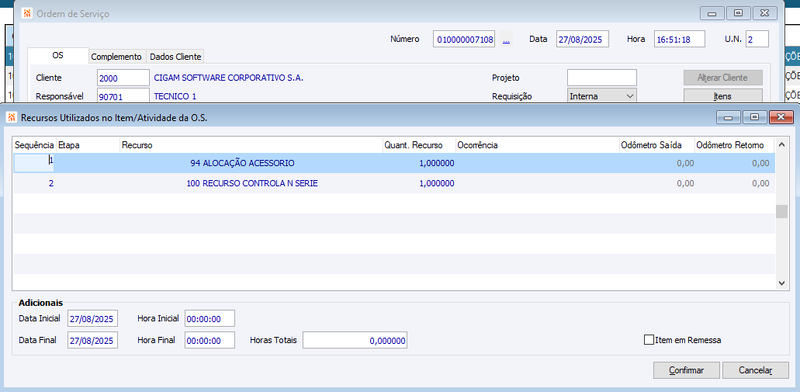Click the Responsável code field 90701
This screenshot has height=392, width=800.
pos(123,96)
